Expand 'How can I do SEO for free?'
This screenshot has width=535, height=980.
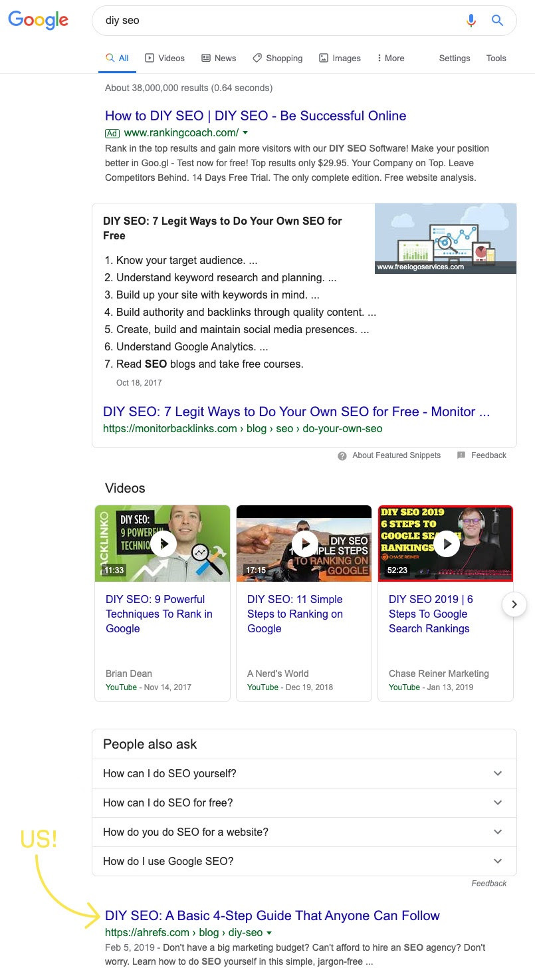pos(304,802)
